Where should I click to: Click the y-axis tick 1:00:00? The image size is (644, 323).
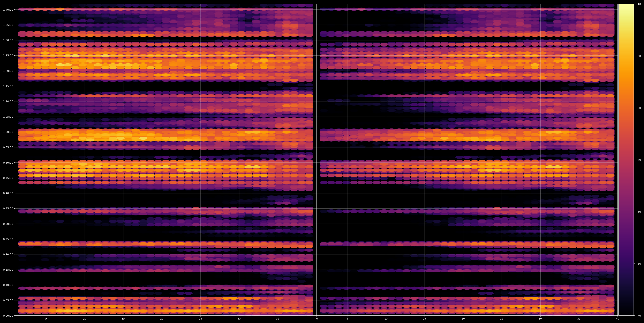click(x=8, y=132)
